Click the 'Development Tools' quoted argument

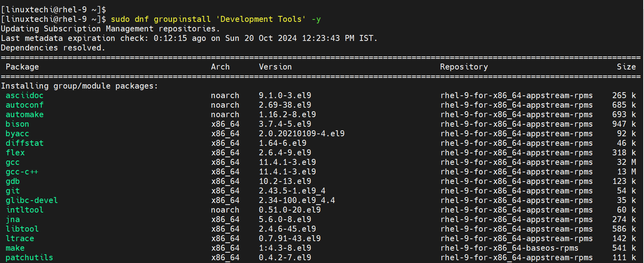(261, 19)
